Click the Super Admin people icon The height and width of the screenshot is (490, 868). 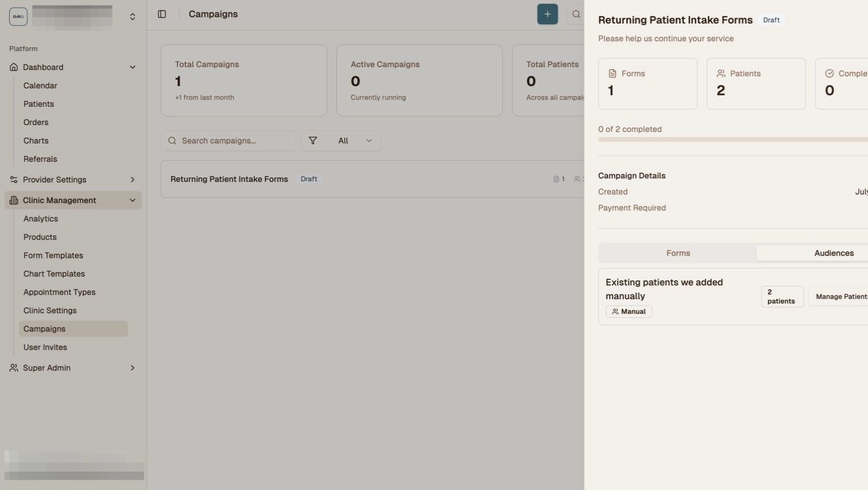14,368
